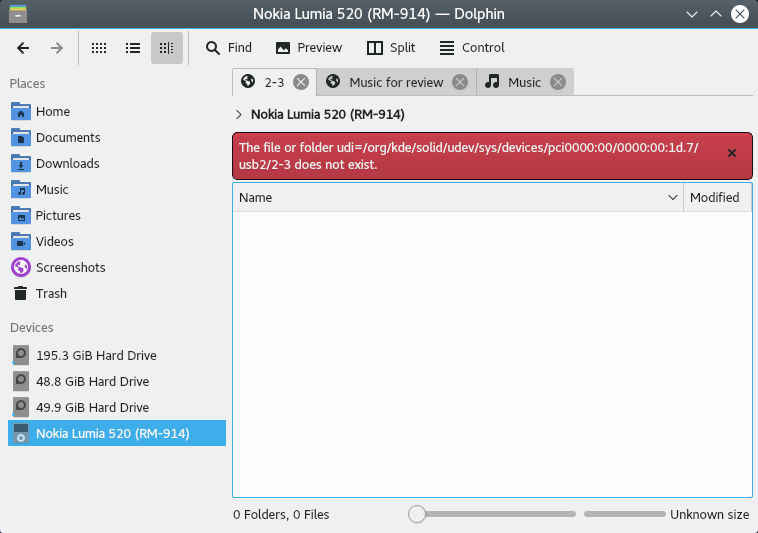Go forward with the right arrow

point(57,48)
